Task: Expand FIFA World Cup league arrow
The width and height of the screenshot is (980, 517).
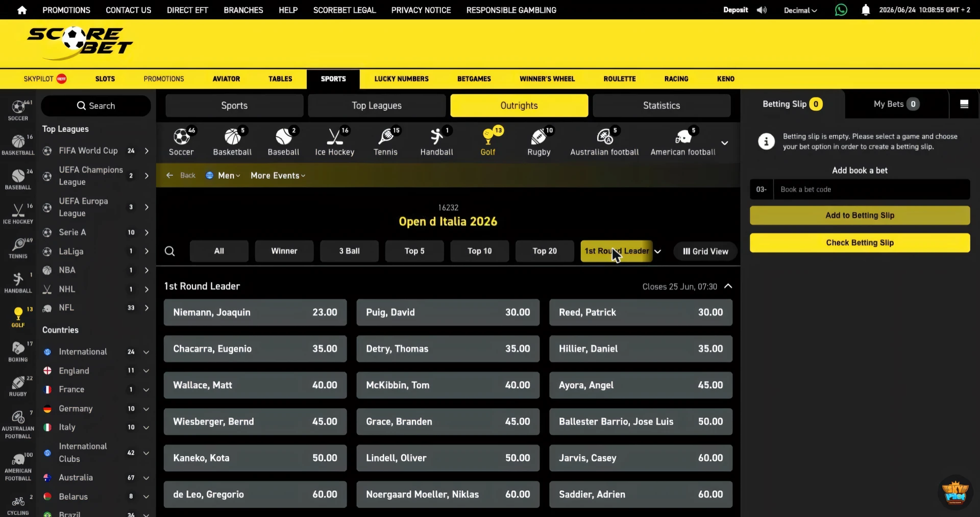Action: [146, 151]
